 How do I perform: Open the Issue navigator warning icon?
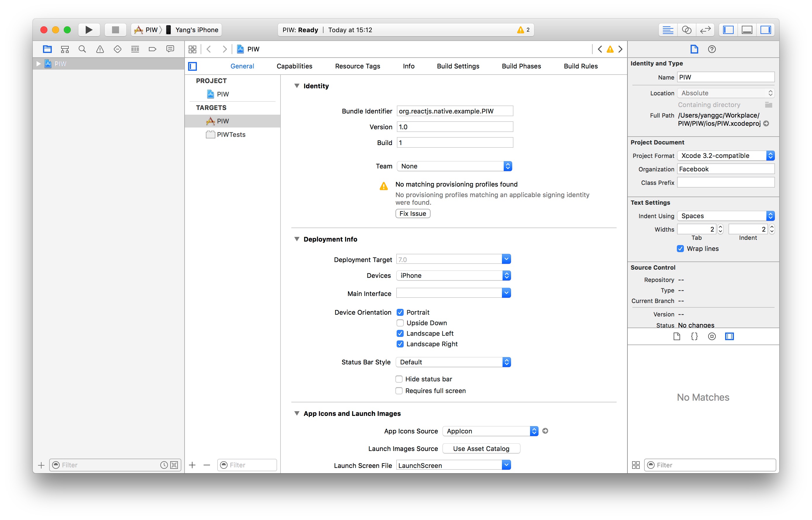100,49
